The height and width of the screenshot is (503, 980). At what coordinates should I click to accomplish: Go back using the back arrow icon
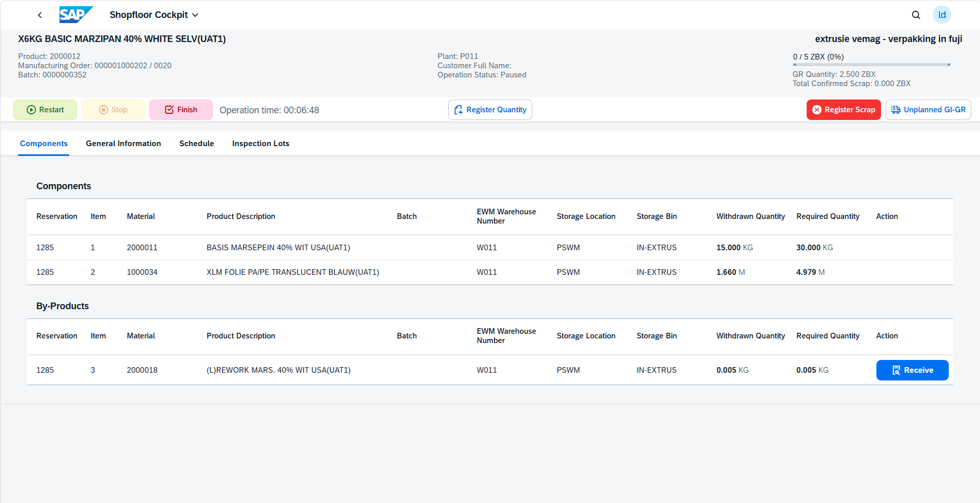39,15
